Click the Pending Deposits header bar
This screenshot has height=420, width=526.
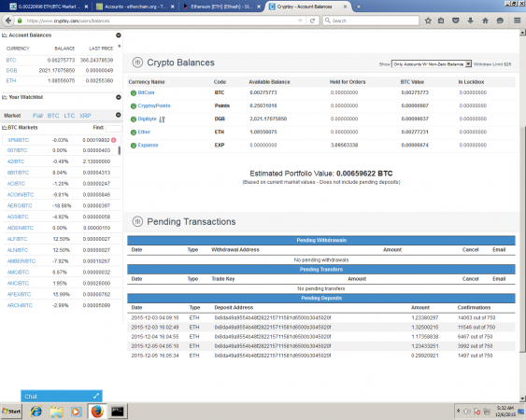point(321,299)
